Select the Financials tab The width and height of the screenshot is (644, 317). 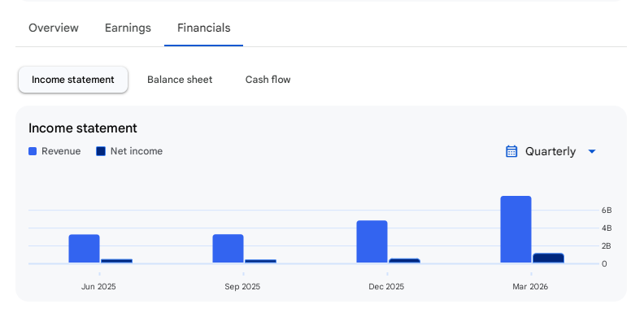204,28
